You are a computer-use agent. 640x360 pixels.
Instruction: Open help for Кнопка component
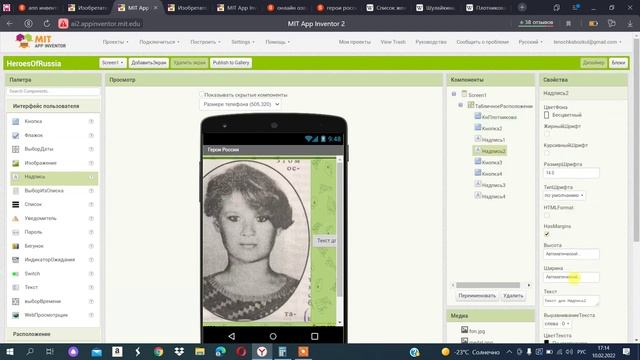pyautogui.click(x=91, y=121)
